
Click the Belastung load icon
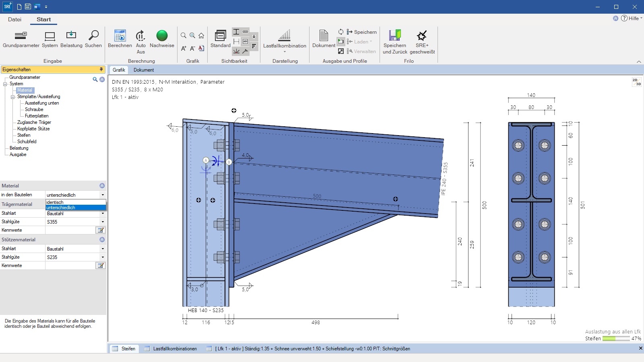pos(71,36)
